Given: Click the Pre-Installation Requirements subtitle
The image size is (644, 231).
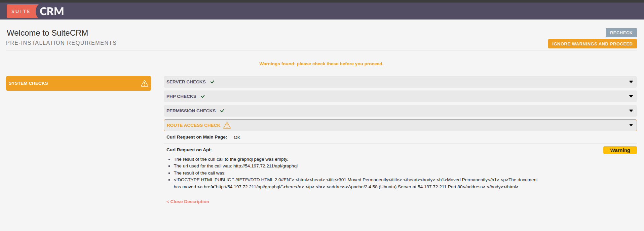Looking at the screenshot, I should pos(61,43).
